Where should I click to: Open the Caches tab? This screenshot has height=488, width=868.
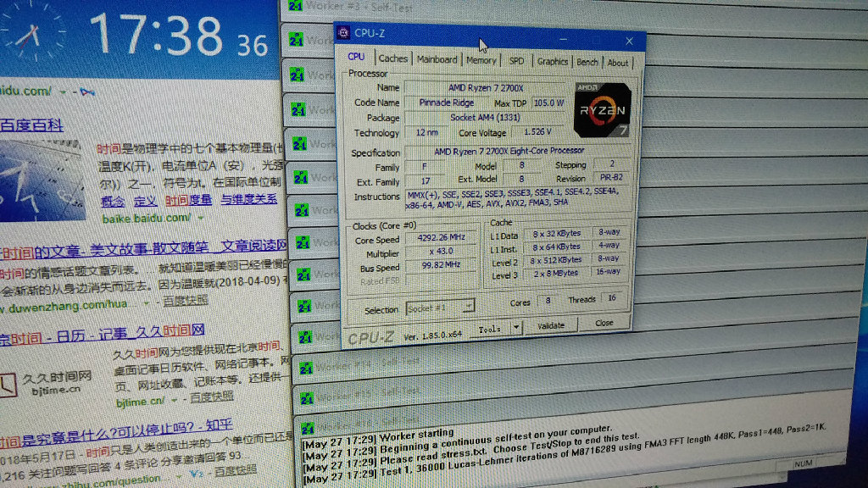tap(393, 58)
